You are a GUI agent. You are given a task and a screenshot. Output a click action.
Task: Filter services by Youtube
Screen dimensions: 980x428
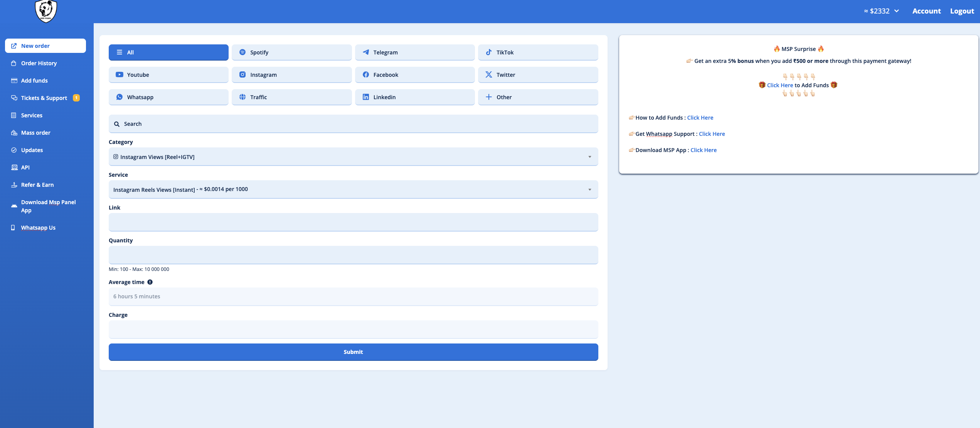(x=168, y=75)
